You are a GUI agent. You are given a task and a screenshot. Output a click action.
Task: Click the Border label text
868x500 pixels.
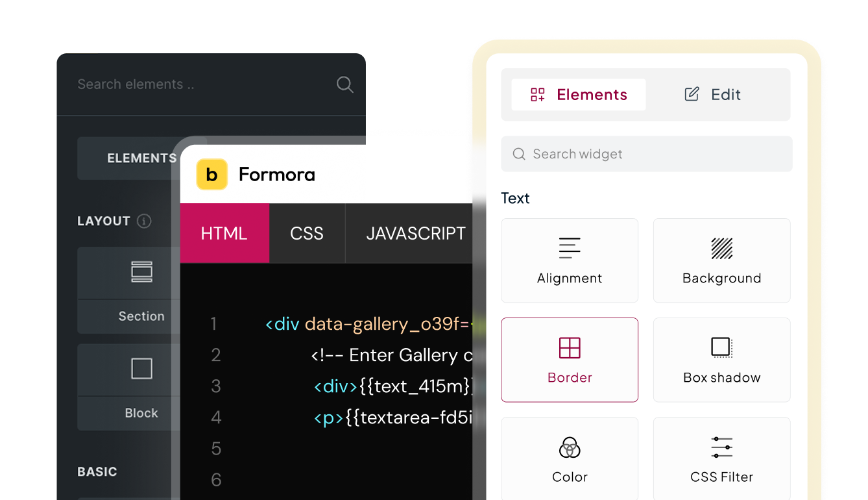point(570,377)
